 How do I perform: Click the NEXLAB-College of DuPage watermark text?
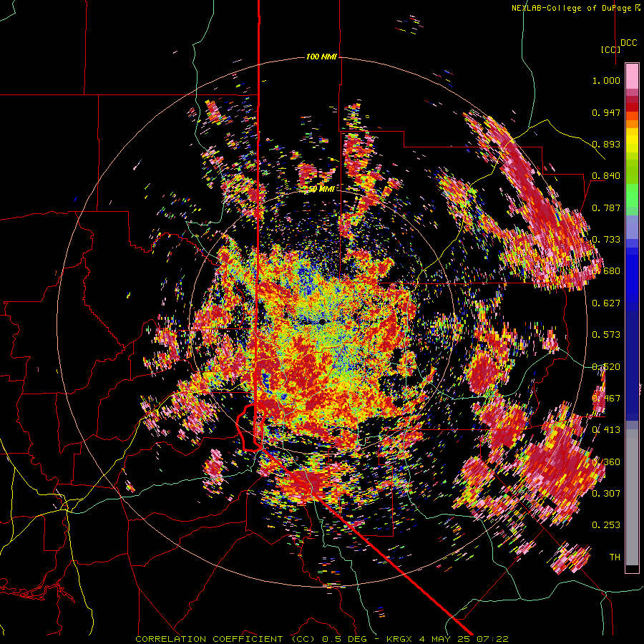pyautogui.click(x=572, y=8)
